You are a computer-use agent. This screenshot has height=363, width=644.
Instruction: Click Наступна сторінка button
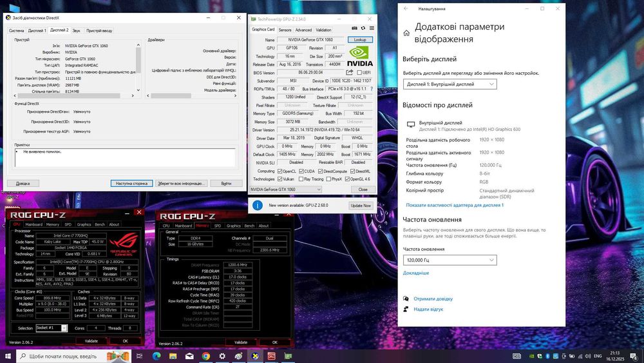(x=131, y=183)
